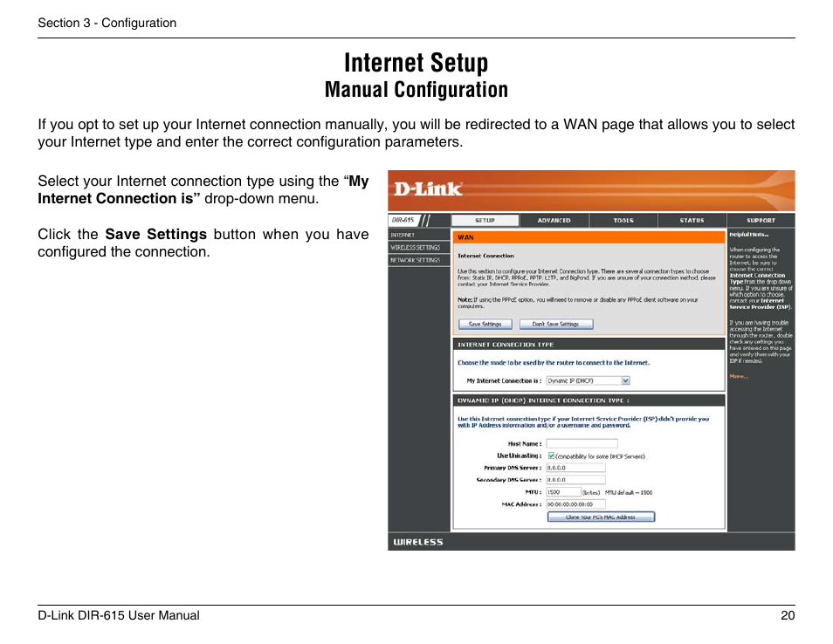Click the WAN section heading
Image resolution: width=833 pixels, height=644 pixels.
(465, 237)
